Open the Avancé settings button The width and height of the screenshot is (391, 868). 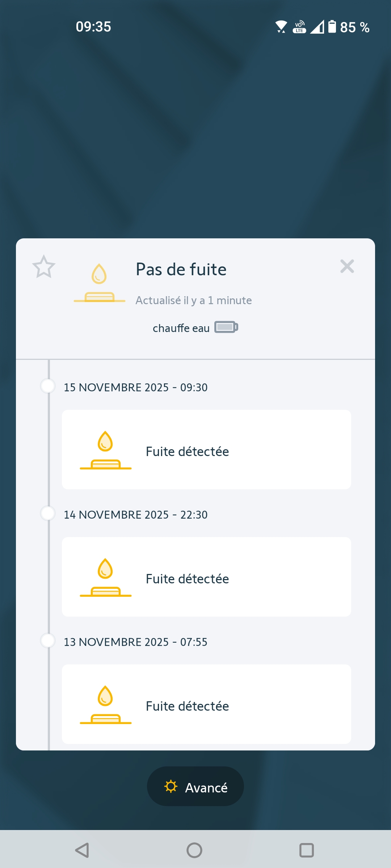tap(195, 787)
